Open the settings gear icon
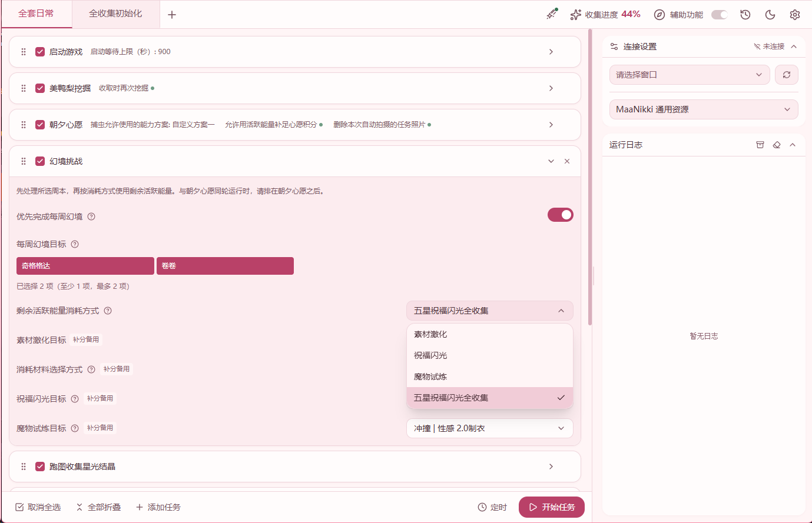Viewport: 812px width, 523px height. coord(795,15)
